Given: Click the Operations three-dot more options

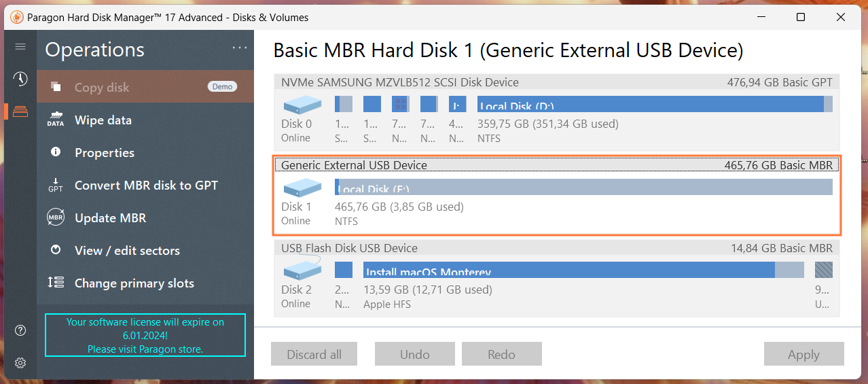Looking at the screenshot, I should pyautogui.click(x=240, y=48).
